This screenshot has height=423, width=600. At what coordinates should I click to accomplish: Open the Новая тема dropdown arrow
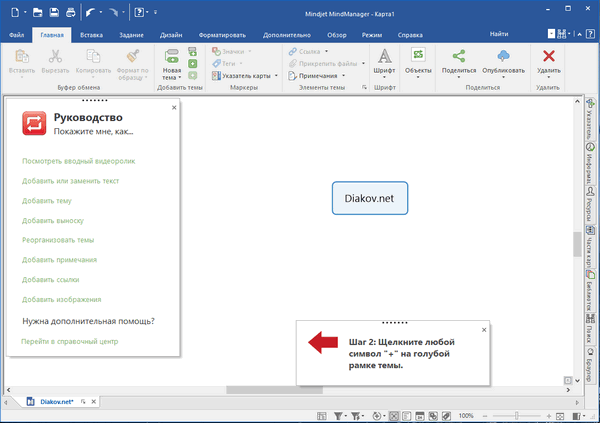pyautogui.click(x=178, y=76)
